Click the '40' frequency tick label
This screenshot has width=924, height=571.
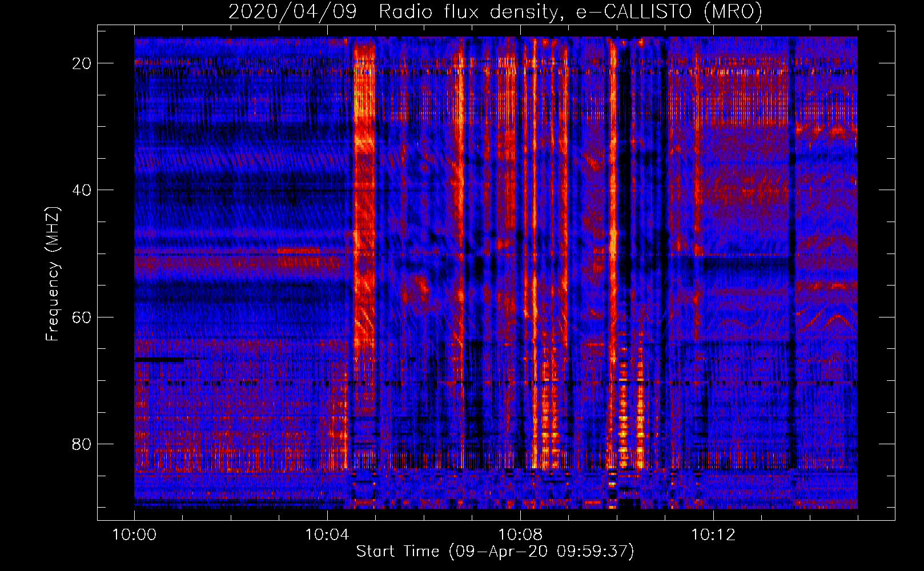[x=82, y=190]
